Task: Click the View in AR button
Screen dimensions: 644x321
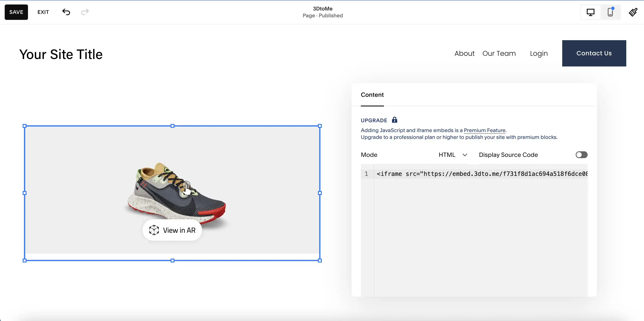Action: tap(172, 230)
